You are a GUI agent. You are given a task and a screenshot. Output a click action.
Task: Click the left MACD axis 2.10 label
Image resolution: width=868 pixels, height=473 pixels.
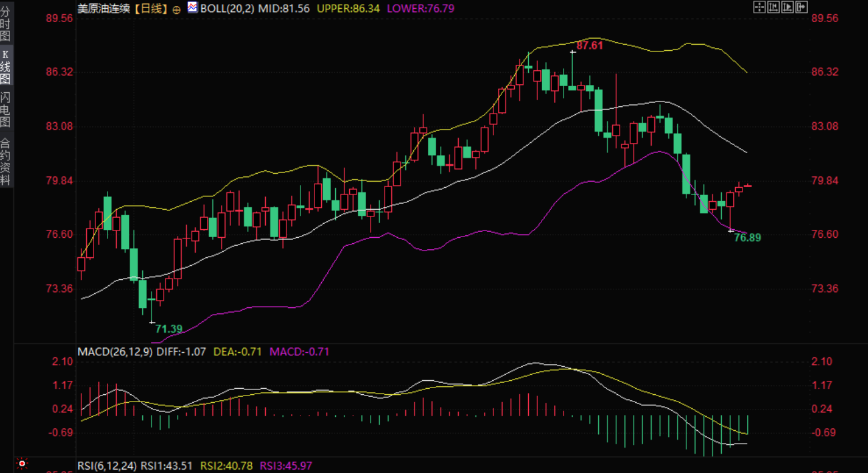pos(62,361)
